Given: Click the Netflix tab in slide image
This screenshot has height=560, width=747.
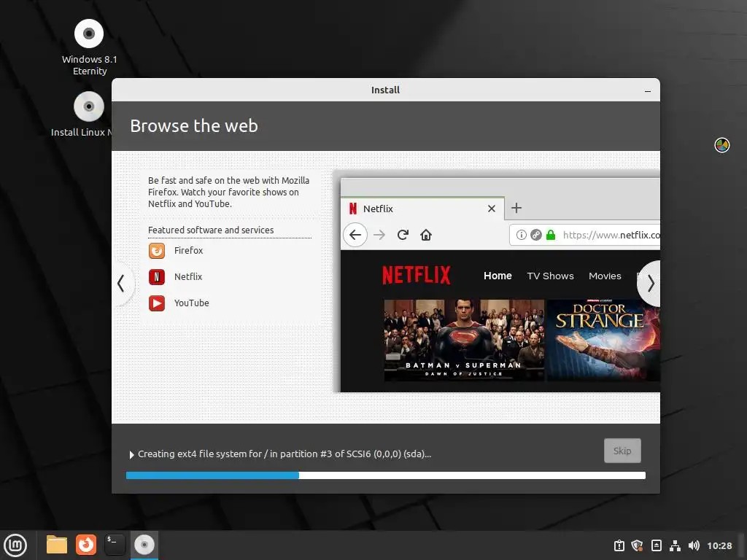Looking at the screenshot, I should (422, 209).
